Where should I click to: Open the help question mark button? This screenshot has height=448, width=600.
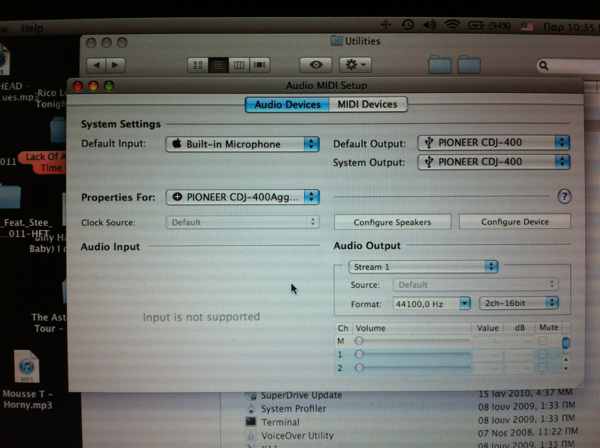pos(563,197)
